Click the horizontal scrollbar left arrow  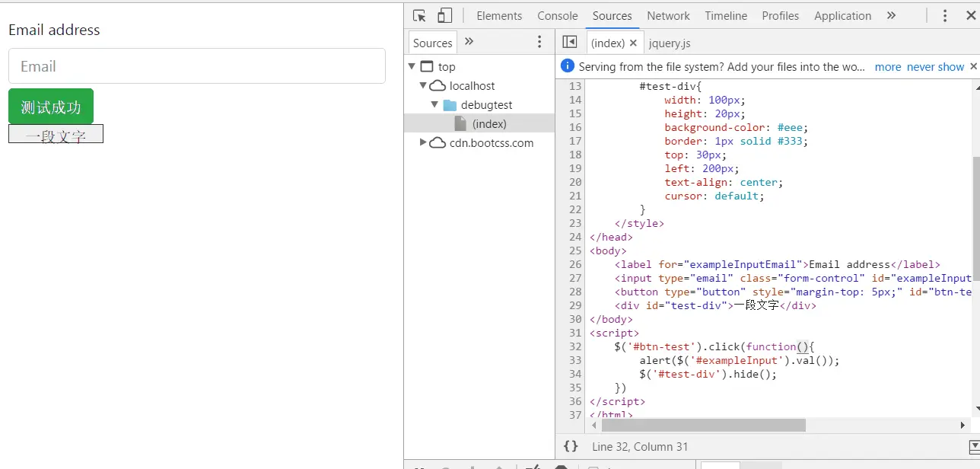click(593, 425)
